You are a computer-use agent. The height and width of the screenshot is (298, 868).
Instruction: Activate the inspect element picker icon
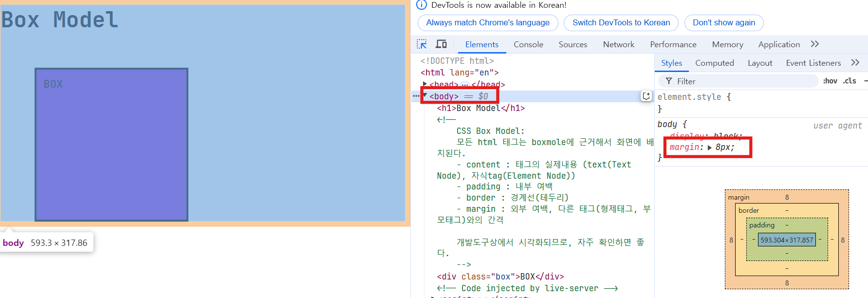(422, 44)
